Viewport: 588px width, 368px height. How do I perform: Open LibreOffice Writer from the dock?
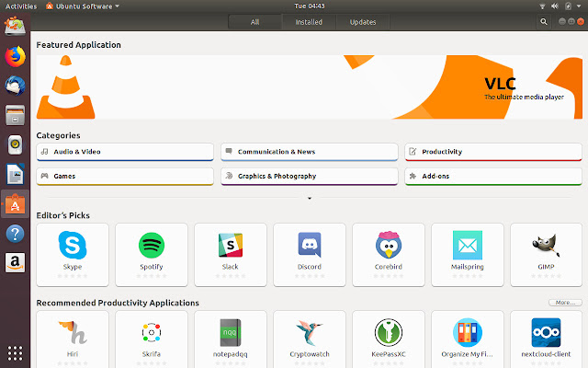tap(15, 174)
